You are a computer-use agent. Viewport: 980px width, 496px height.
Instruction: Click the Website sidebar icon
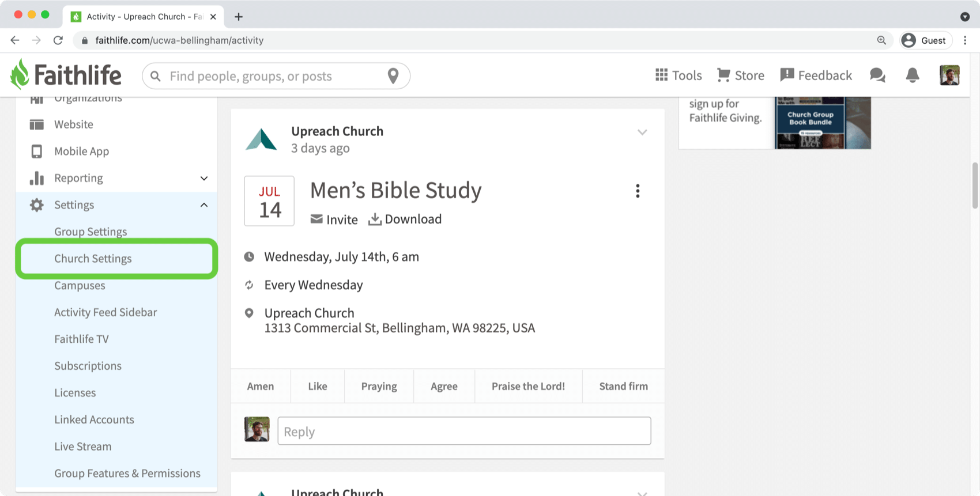coord(37,124)
